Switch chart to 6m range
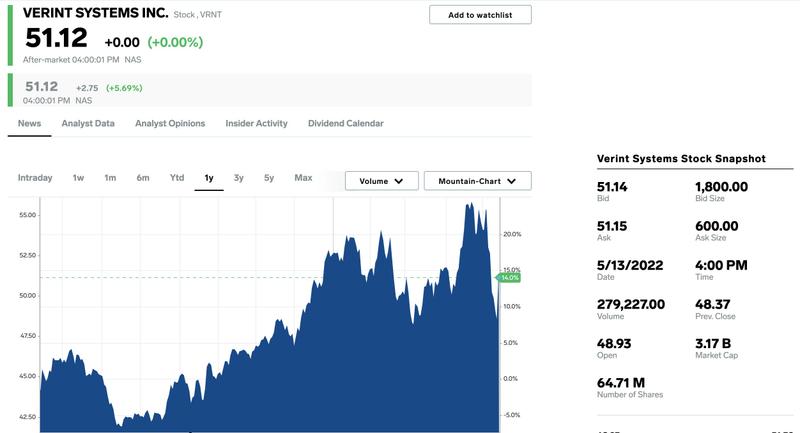 pos(143,178)
